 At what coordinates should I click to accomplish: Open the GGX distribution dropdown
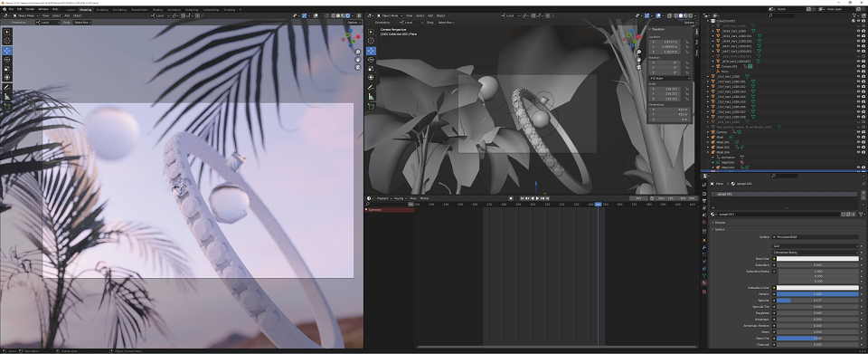[x=816, y=245]
